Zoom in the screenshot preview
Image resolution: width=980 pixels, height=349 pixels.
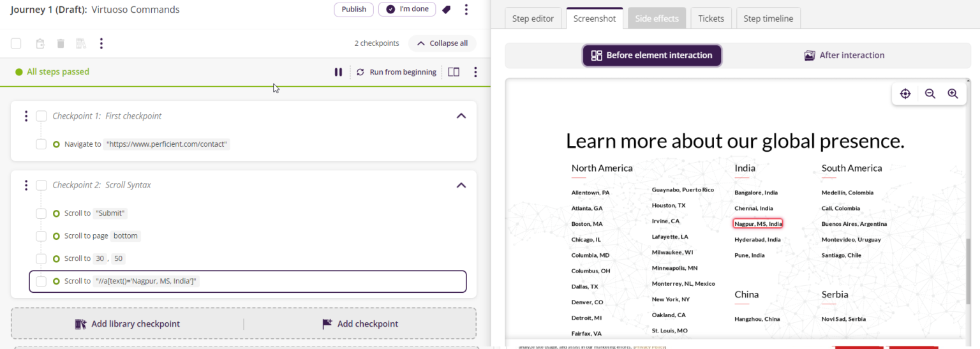pos(953,94)
